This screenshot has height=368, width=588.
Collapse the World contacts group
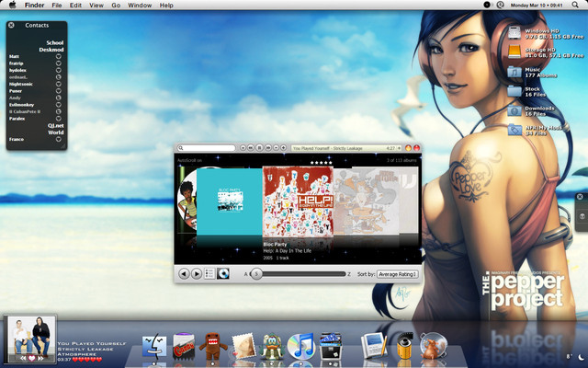pos(55,132)
